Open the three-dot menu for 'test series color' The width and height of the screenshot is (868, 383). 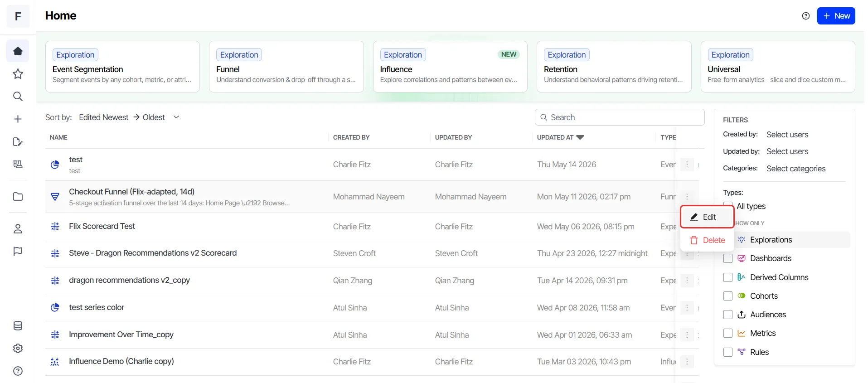click(687, 308)
